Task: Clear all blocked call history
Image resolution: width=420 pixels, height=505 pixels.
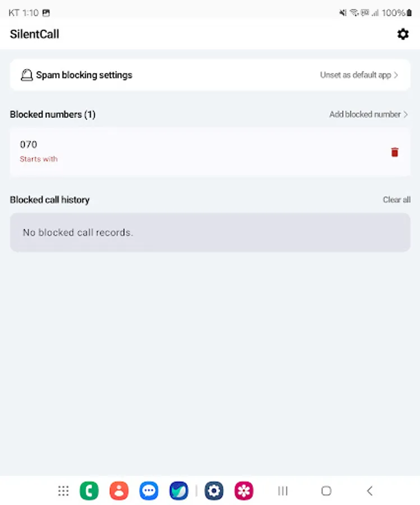Action: [x=396, y=200]
